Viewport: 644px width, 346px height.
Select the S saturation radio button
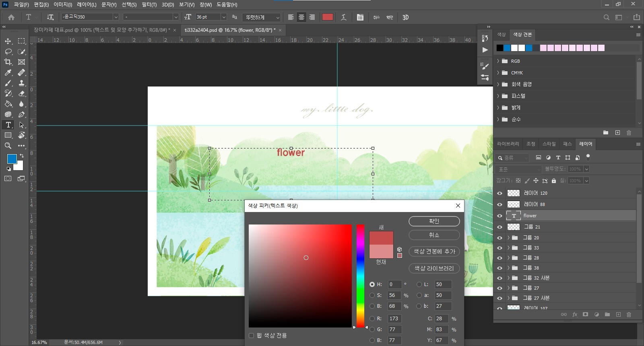372,295
